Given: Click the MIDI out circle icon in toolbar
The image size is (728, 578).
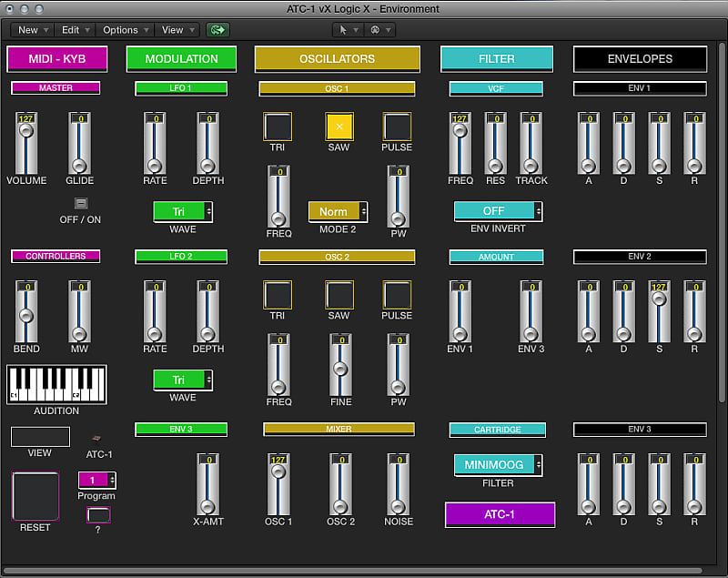Looking at the screenshot, I should 375,29.
